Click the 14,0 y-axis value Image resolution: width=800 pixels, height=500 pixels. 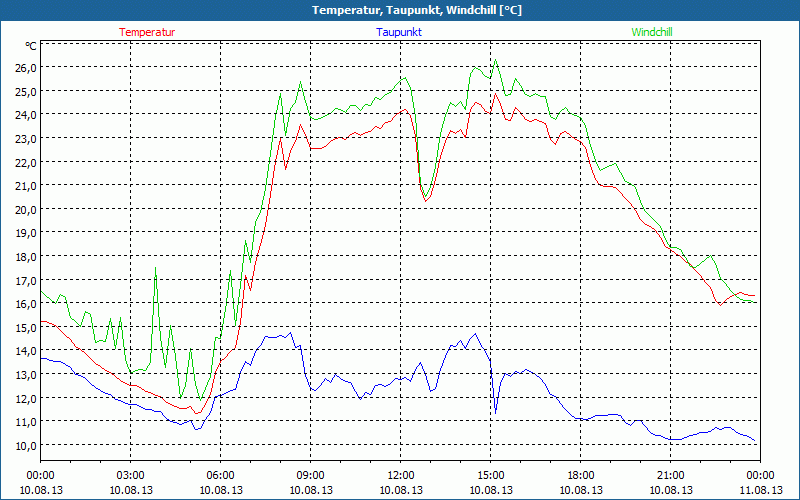coord(26,351)
